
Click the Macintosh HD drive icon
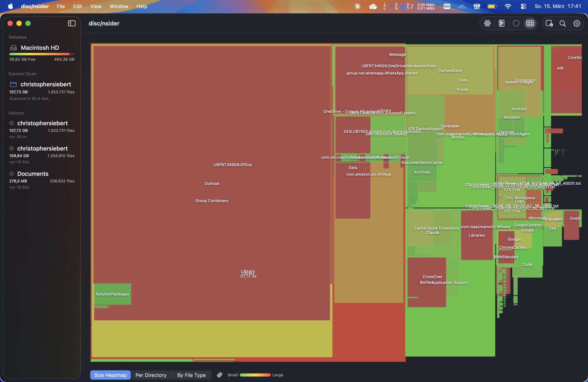(13, 48)
